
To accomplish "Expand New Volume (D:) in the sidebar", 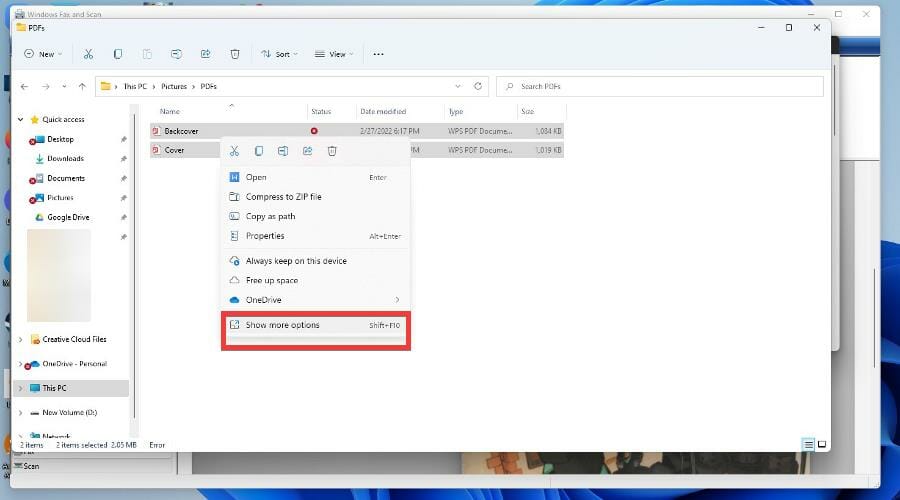I will [20, 413].
